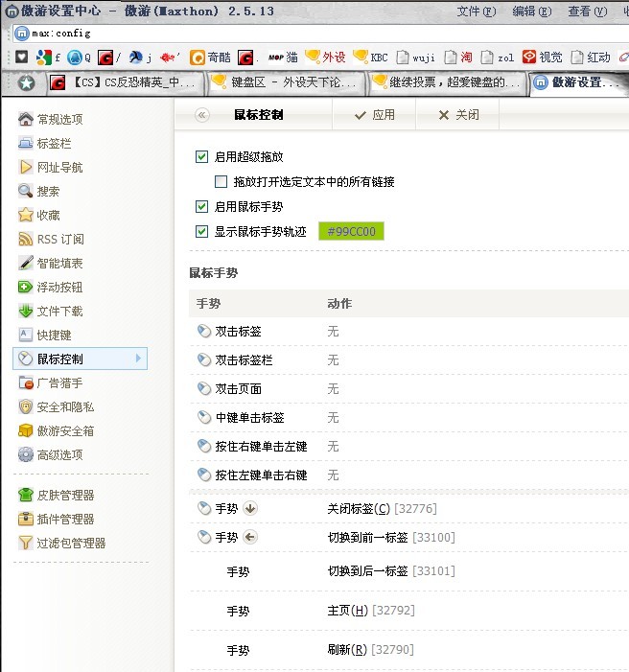629x672 pixels.
Task: Open 安全和隐私 security settings
Action: pyautogui.click(x=57, y=406)
